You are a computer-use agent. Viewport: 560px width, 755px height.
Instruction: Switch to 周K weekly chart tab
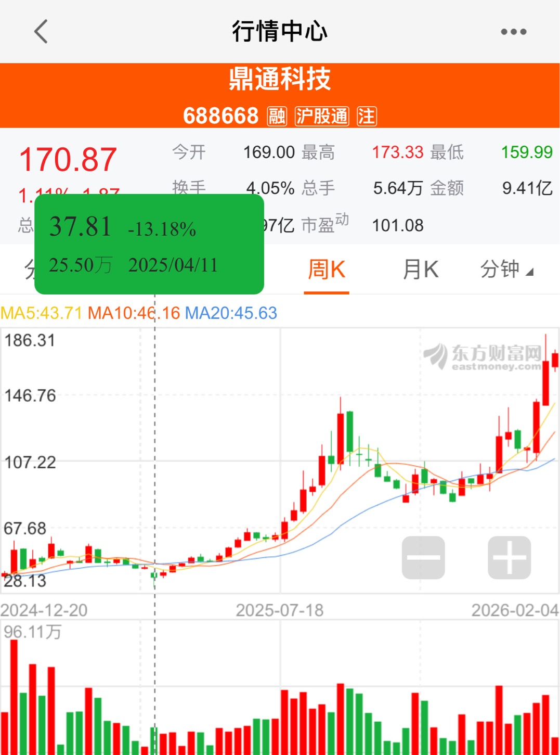(x=327, y=270)
